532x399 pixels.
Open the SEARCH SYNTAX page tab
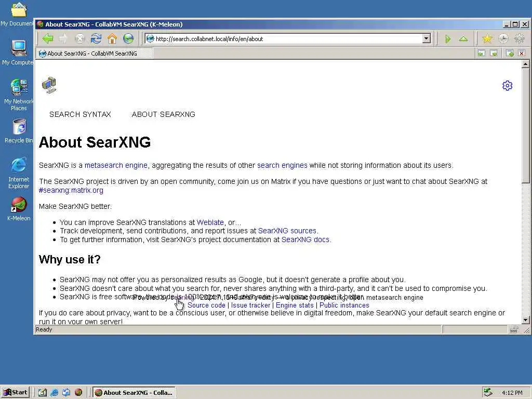[x=80, y=114]
